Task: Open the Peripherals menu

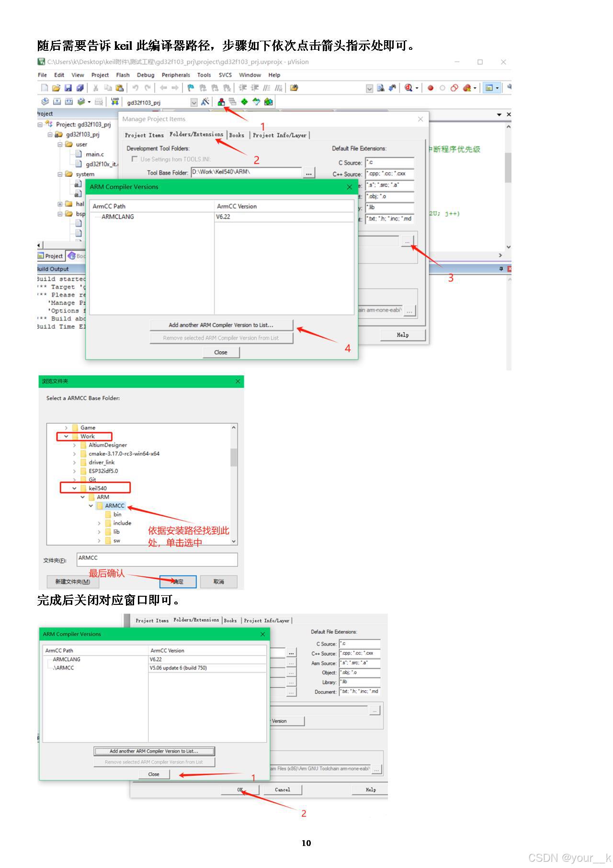Action: [x=176, y=75]
